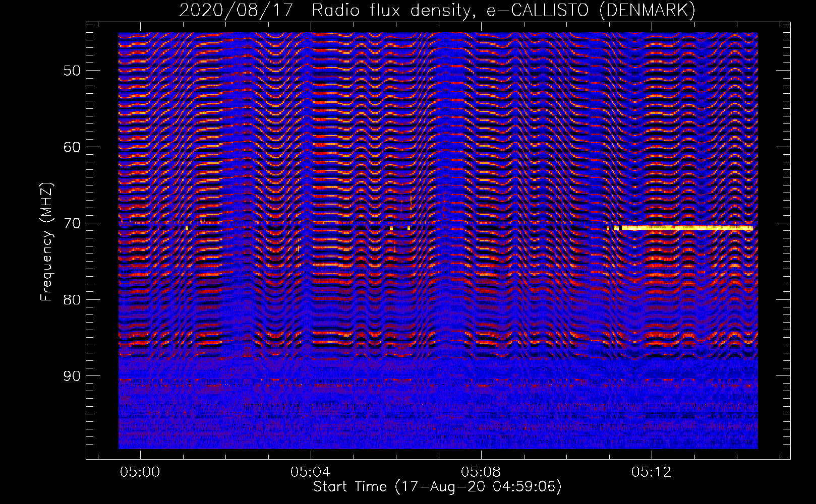Screen dimensions: 816x504
Task: Click the 05:04 time tick label
Action: tap(311, 472)
